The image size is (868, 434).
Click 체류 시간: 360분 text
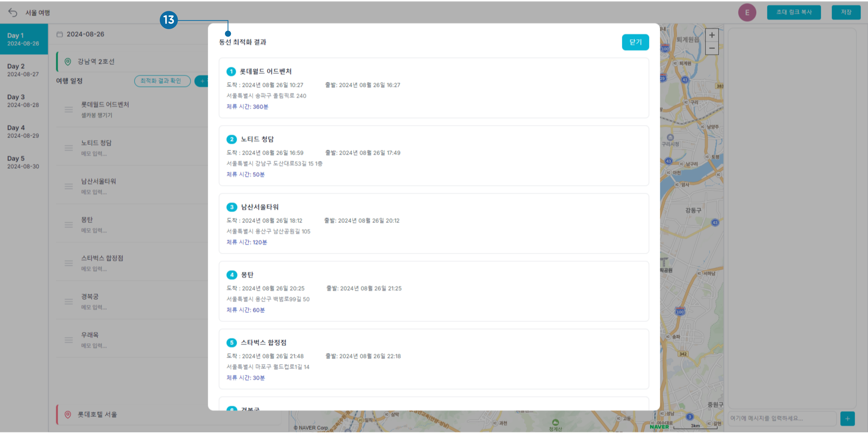point(247,106)
